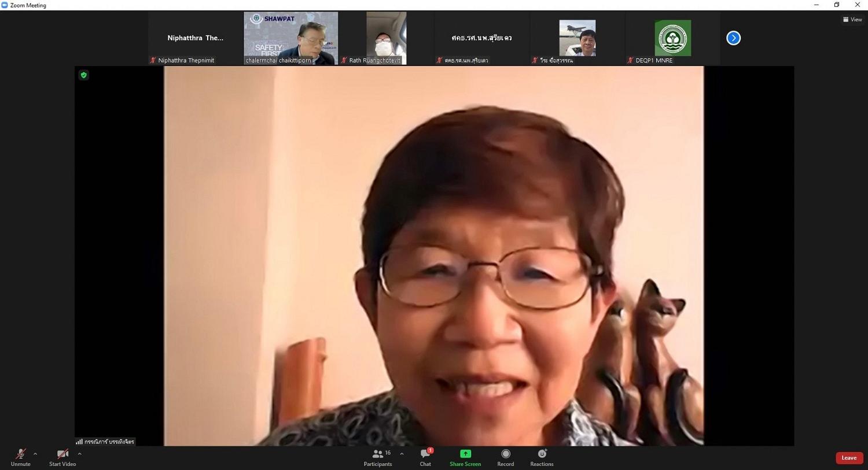Click the Zoom Meeting title bar icon

coord(5,5)
